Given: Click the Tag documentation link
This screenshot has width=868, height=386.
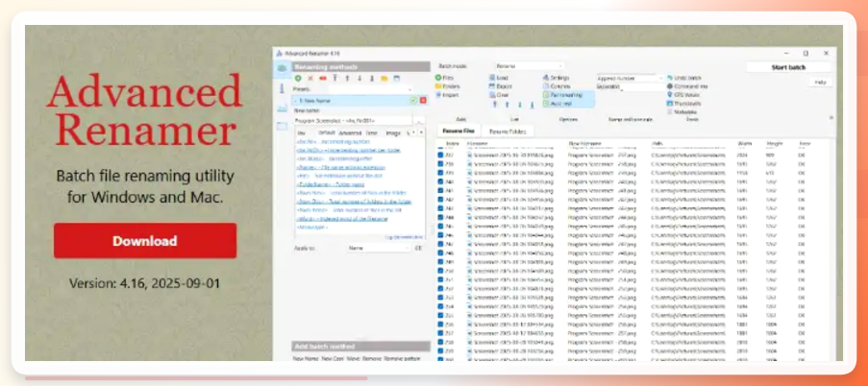Looking at the screenshot, I should click(x=403, y=236).
